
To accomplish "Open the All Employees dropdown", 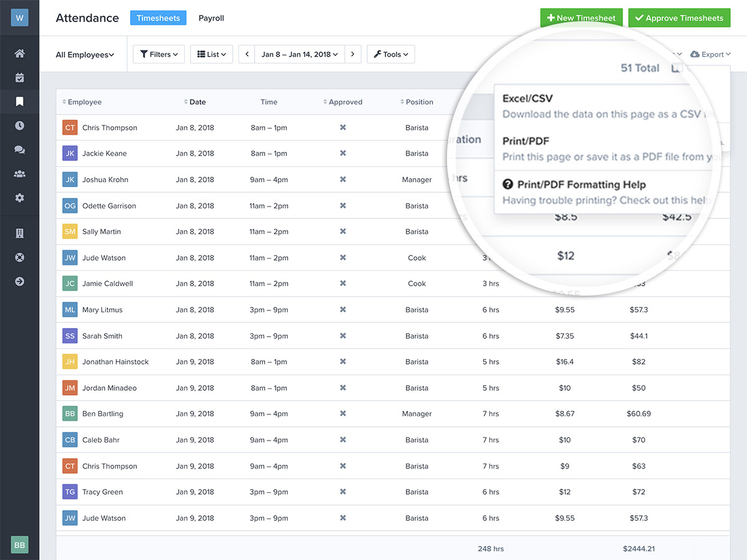I will pyautogui.click(x=85, y=55).
